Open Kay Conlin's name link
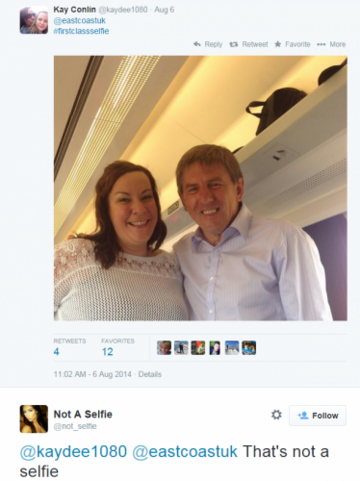The image size is (360, 481). 75,9
